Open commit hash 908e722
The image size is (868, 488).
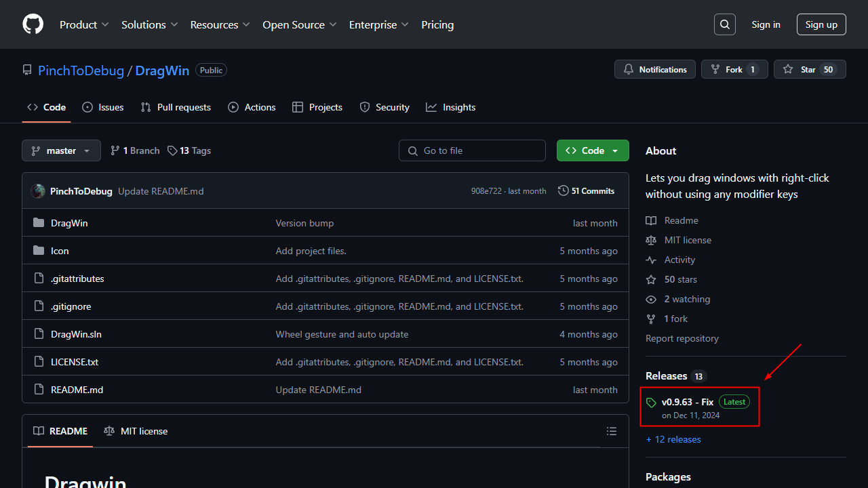tap(486, 191)
